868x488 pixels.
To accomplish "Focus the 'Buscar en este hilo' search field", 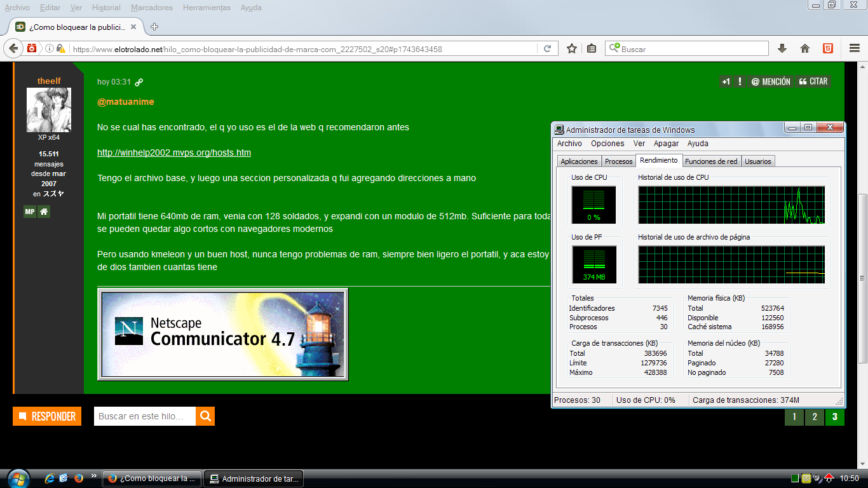I will pos(145,416).
